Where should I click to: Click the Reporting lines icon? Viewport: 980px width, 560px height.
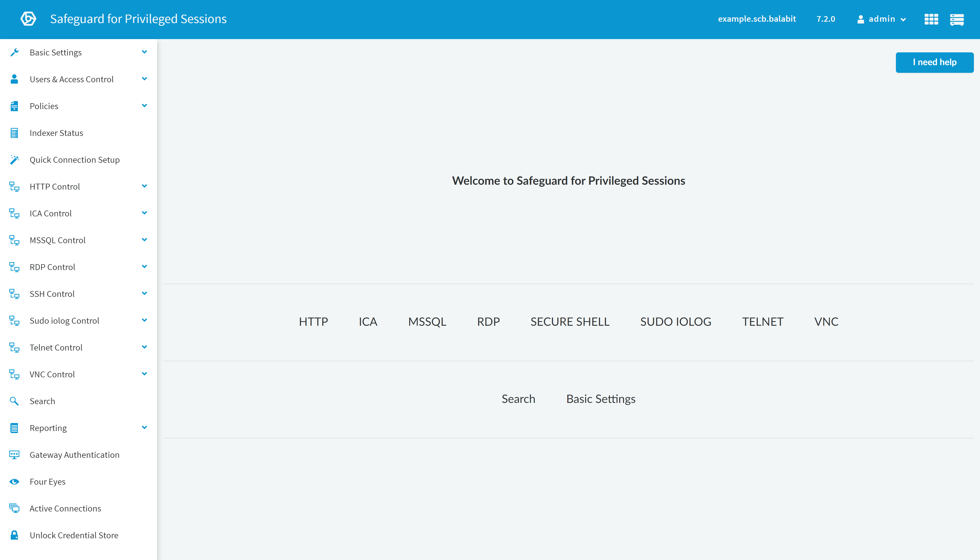pos(14,428)
